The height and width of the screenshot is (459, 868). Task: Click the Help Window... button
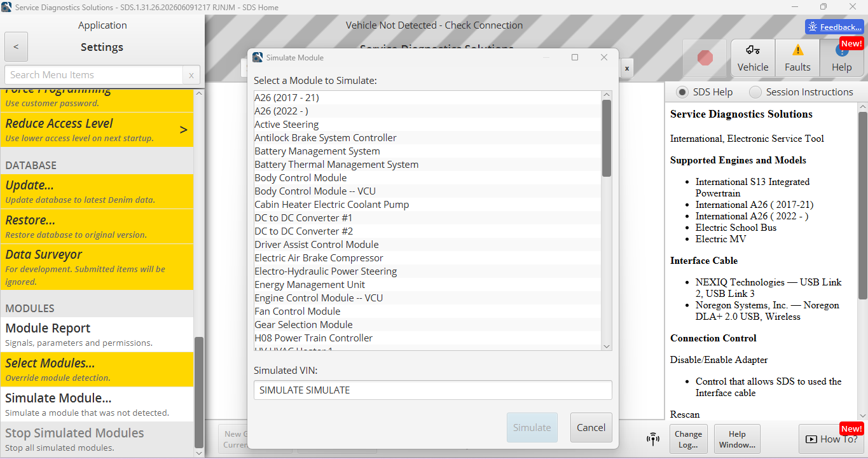pyautogui.click(x=738, y=439)
